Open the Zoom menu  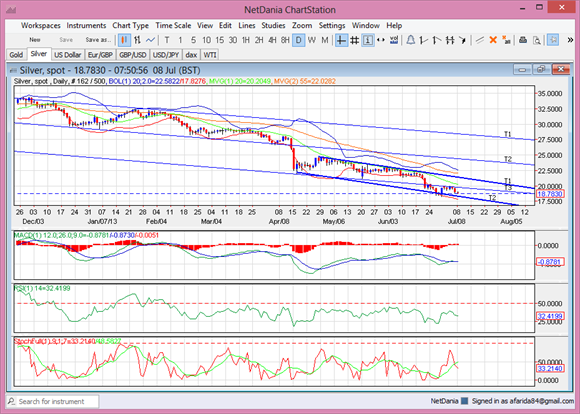coord(302,26)
